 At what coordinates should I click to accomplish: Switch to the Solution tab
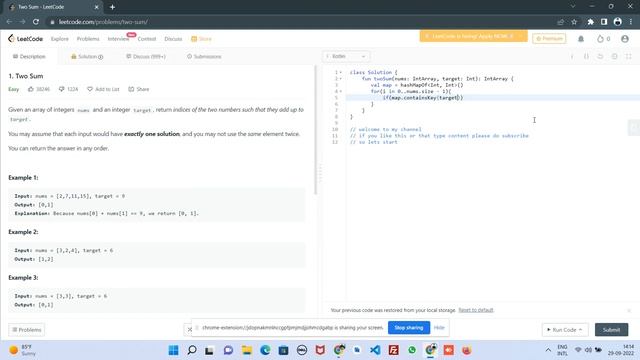point(87,56)
